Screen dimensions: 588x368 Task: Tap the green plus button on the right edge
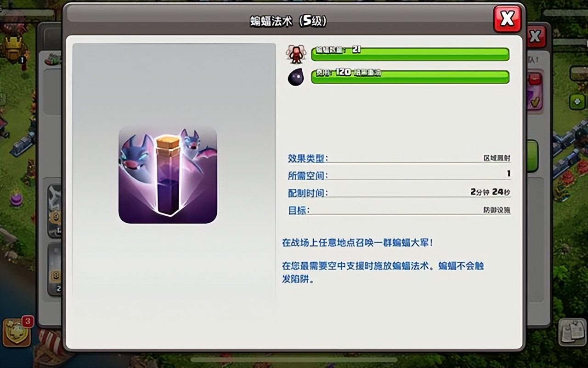[577, 102]
